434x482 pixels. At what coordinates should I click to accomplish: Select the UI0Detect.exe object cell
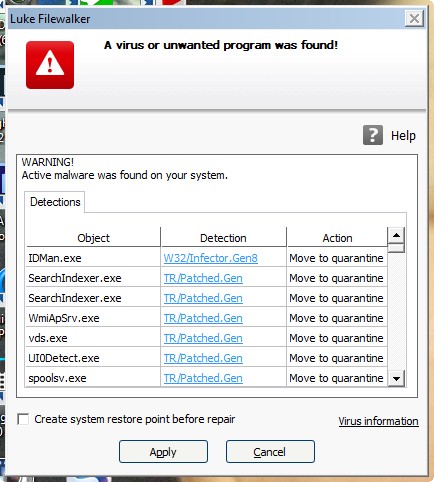93,358
